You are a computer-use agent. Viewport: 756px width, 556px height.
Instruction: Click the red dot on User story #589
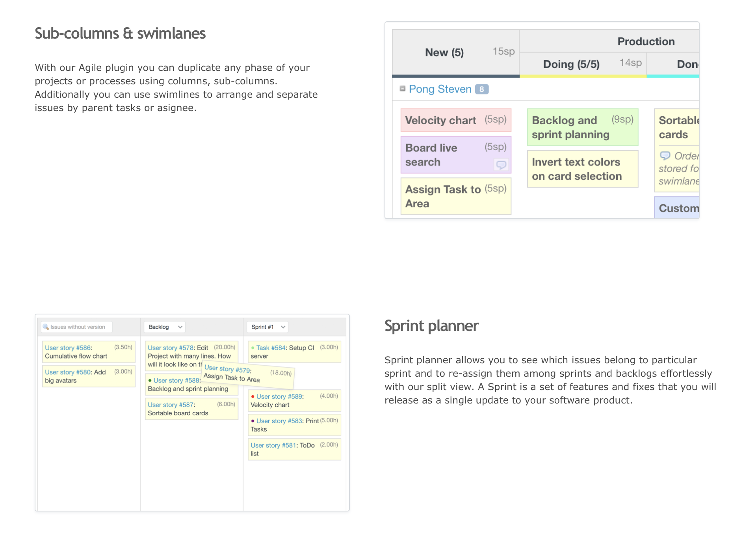pyautogui.click(x=253, y=396)
